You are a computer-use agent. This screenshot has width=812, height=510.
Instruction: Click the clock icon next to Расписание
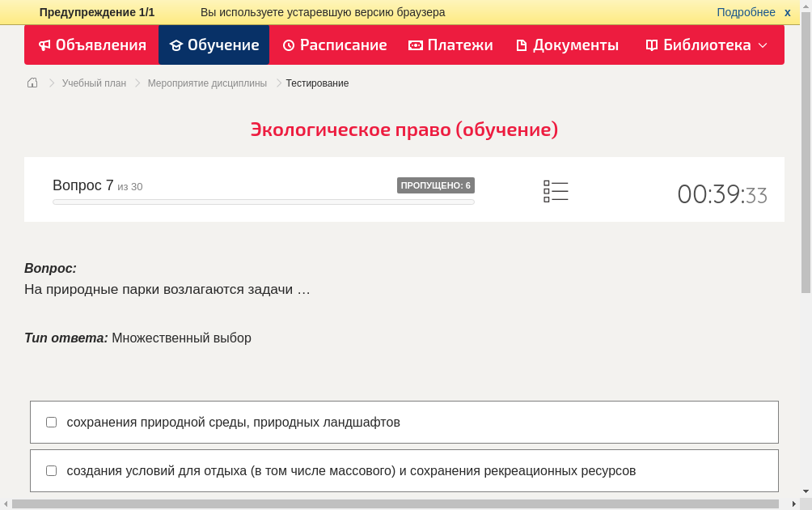(288, 45)
